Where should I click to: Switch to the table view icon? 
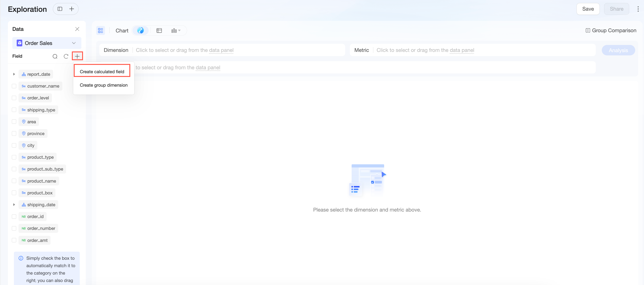(x=159, y=31)
